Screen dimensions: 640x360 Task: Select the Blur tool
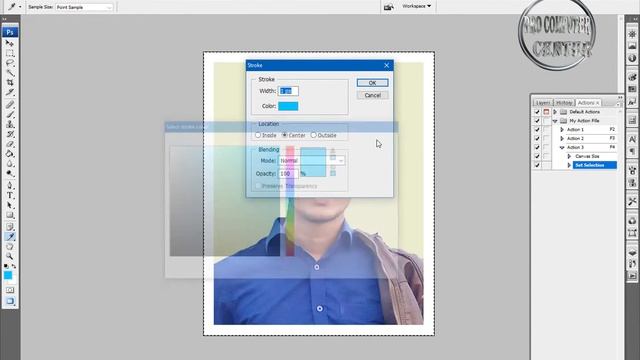click(x=10, y=163)
